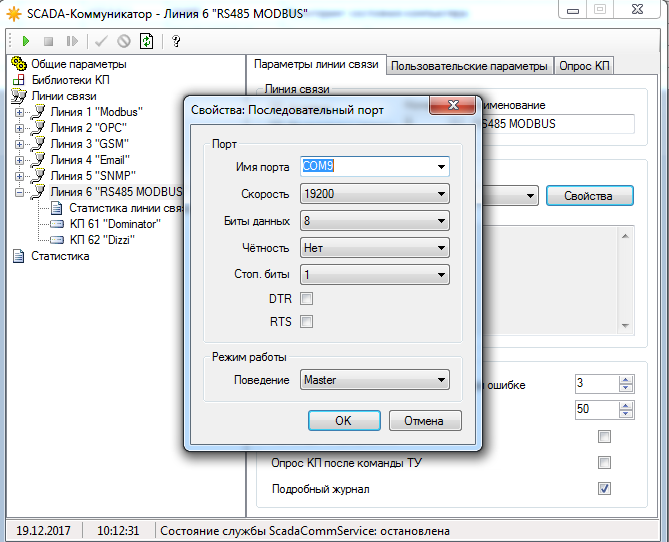Switch to Опрос КП tab
669x542 pixels.
click(585, 66)
